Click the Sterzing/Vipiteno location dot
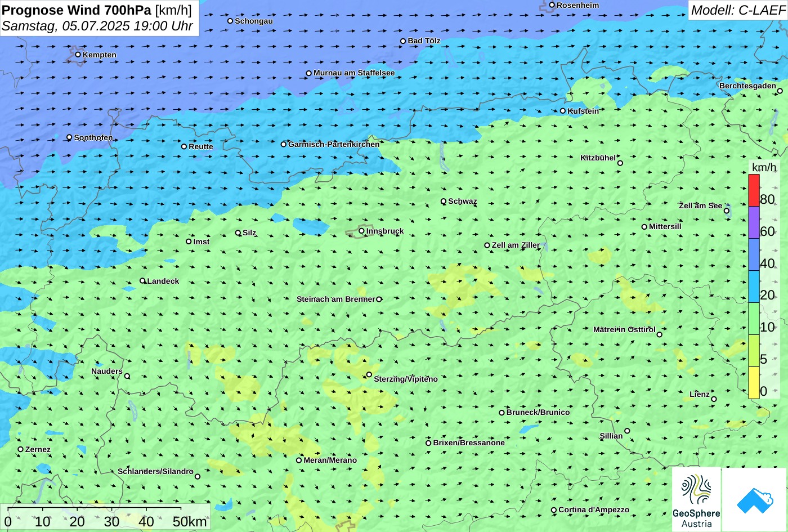This screenshot has width=788, height=532. tap(369, 374)
